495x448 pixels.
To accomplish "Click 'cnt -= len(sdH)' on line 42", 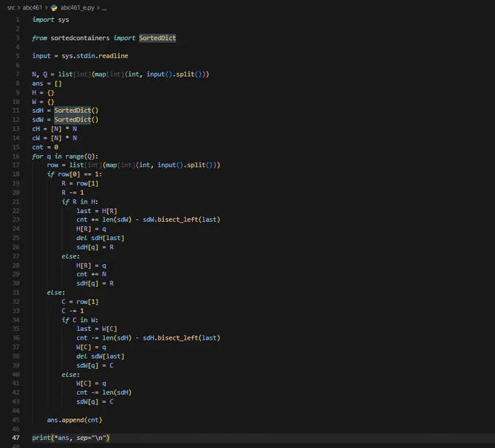I will [x=104, y=393].
